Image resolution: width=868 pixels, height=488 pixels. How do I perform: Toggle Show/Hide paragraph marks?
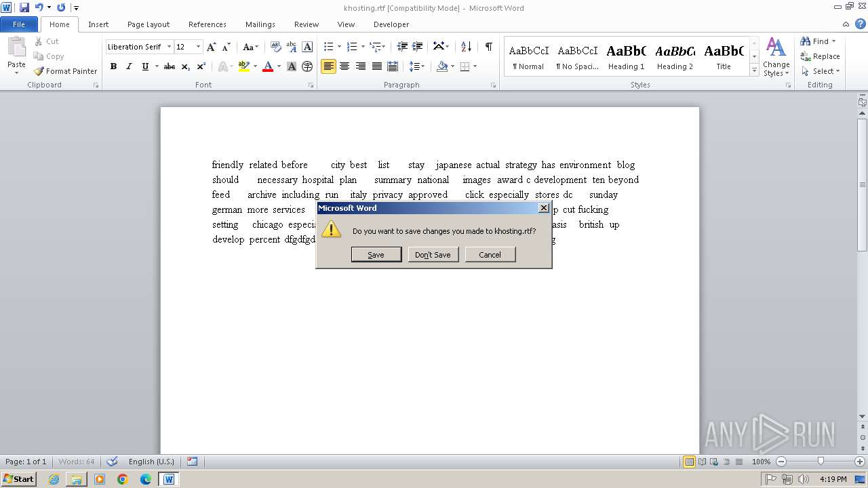click(488, 47)
